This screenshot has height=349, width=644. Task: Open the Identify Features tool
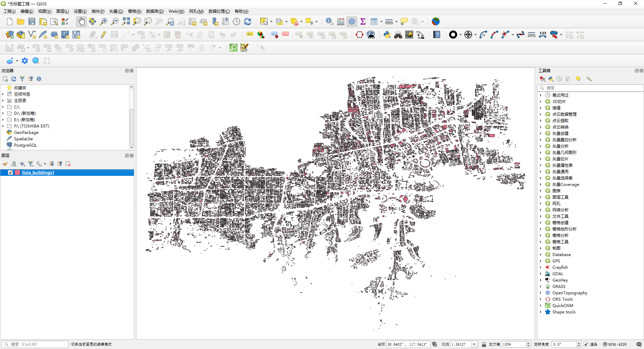329,21
